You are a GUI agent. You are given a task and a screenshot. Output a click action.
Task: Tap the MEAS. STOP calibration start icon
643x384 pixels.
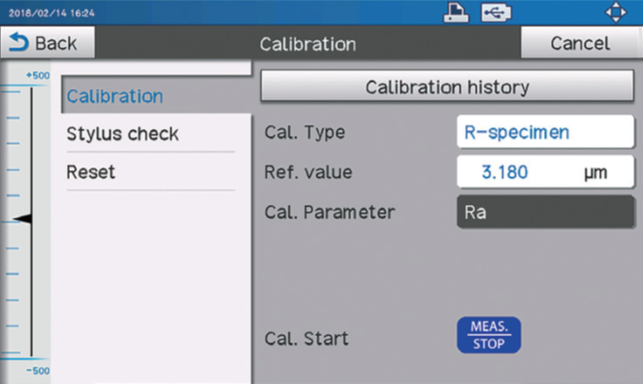(x=489, y=335)
